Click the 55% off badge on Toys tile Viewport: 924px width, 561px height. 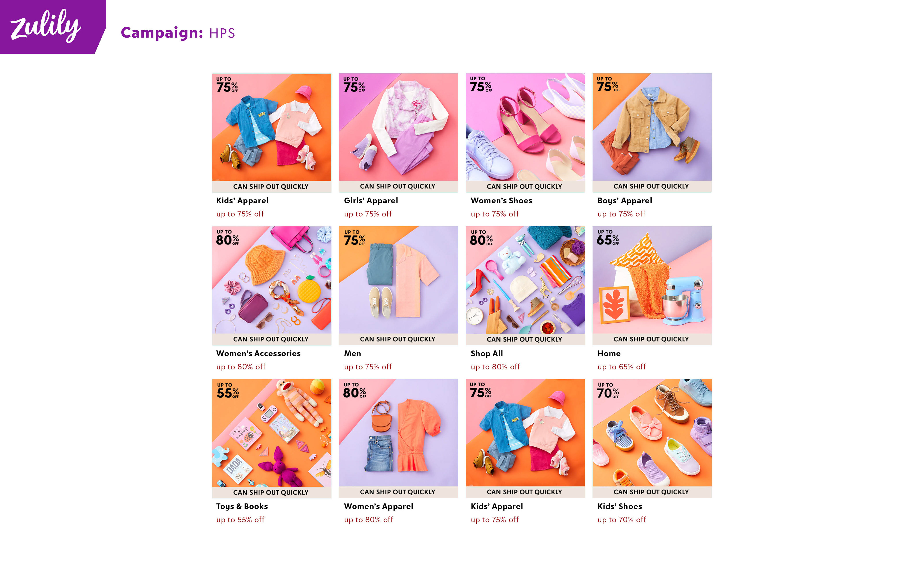coord(228,390)
